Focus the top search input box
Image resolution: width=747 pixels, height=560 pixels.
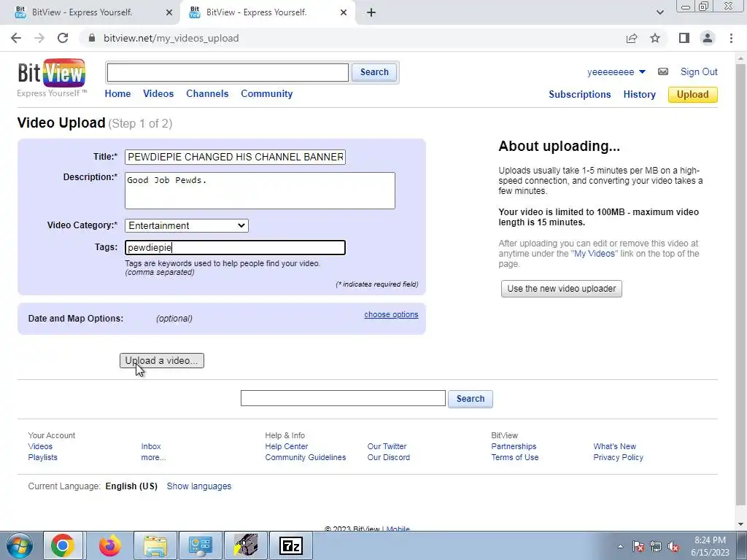228,72
